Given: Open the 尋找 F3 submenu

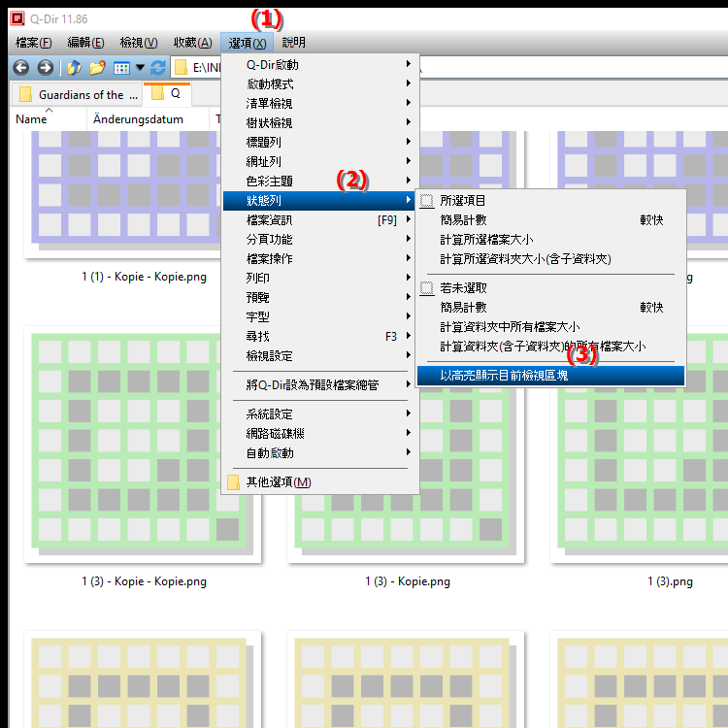Looking at the screenshot, I should click(320, 337).
